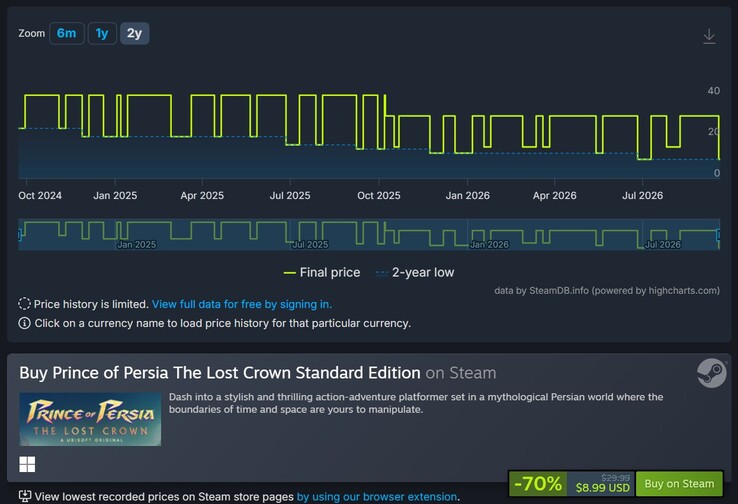Image resolution: width=738 pixels, height=504 pixels.
Task: Grab the right navigator range handle
Action: (x=718, y=234)
